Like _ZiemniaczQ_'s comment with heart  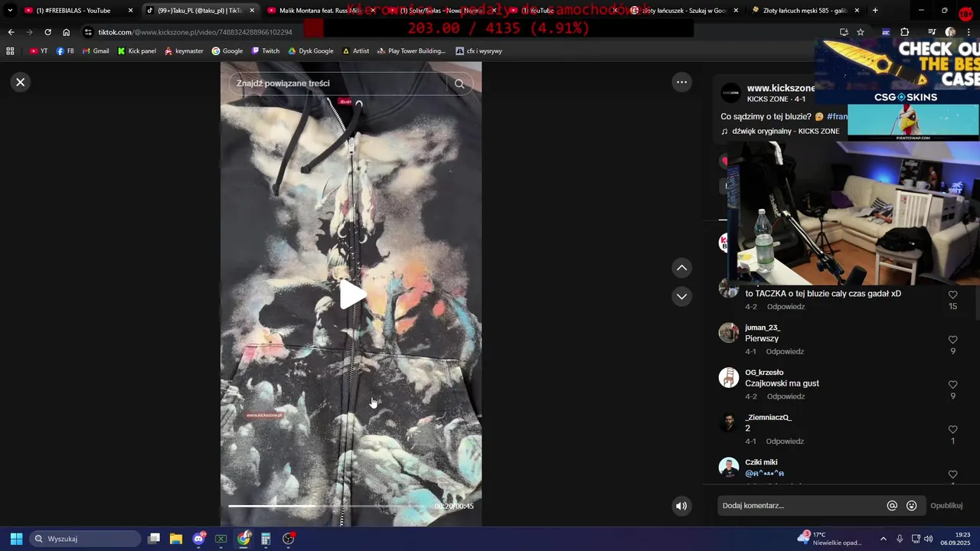(x=952, y=430)
